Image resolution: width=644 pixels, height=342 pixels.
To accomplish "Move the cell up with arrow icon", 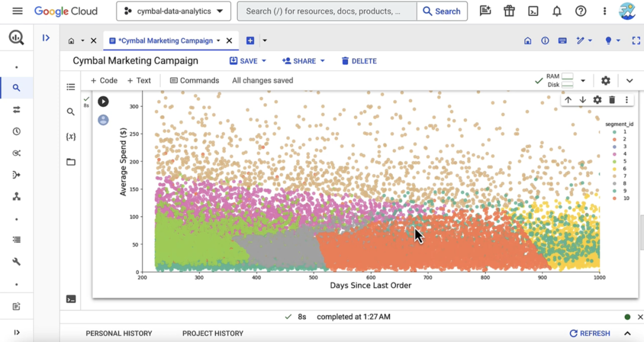I will pyautogui.click(x=568, y=100).
